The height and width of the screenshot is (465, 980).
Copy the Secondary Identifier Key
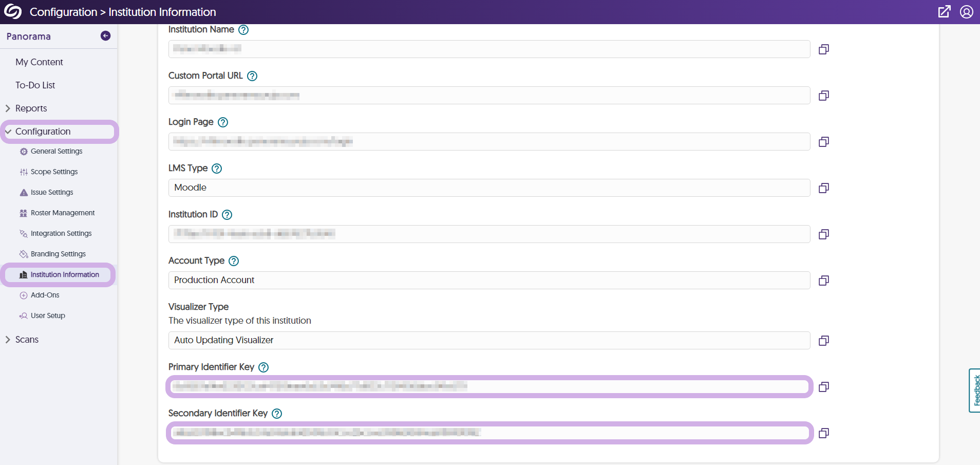[823, 433]
